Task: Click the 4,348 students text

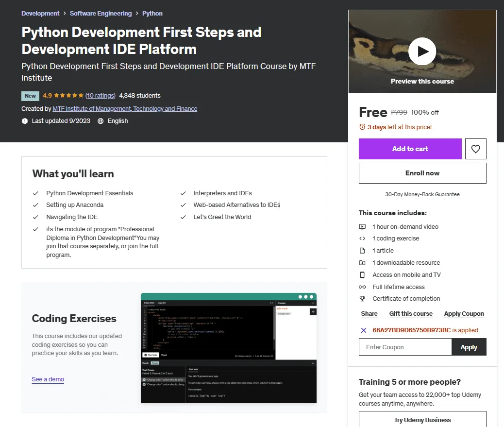Action: (x=140, y=96)
